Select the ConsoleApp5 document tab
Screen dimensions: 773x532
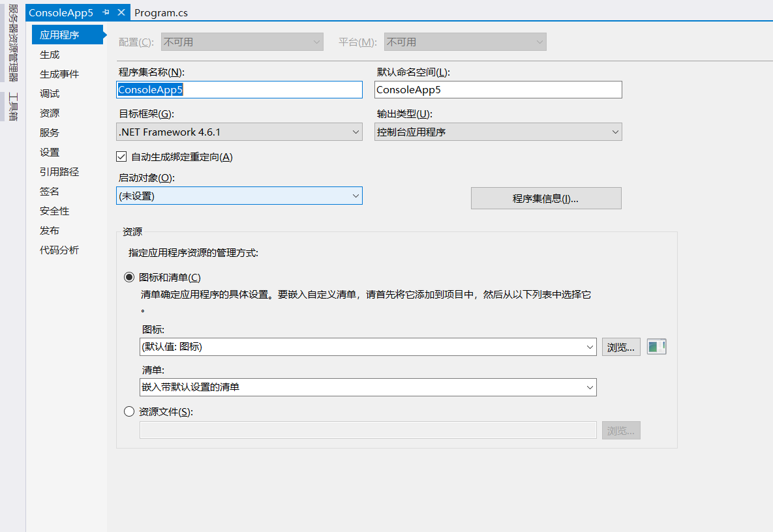pos(61,13)
